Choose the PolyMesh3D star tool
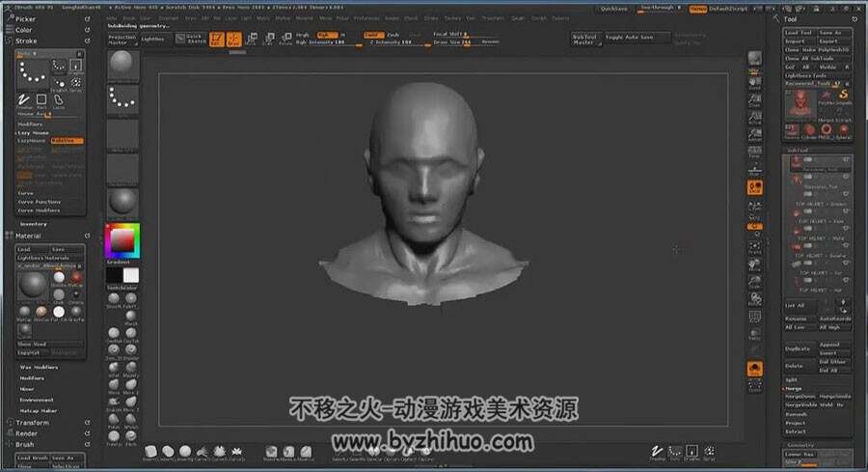The height and width of the screenshot is (472, 868). pyautogui.click(x=826, y=97)
